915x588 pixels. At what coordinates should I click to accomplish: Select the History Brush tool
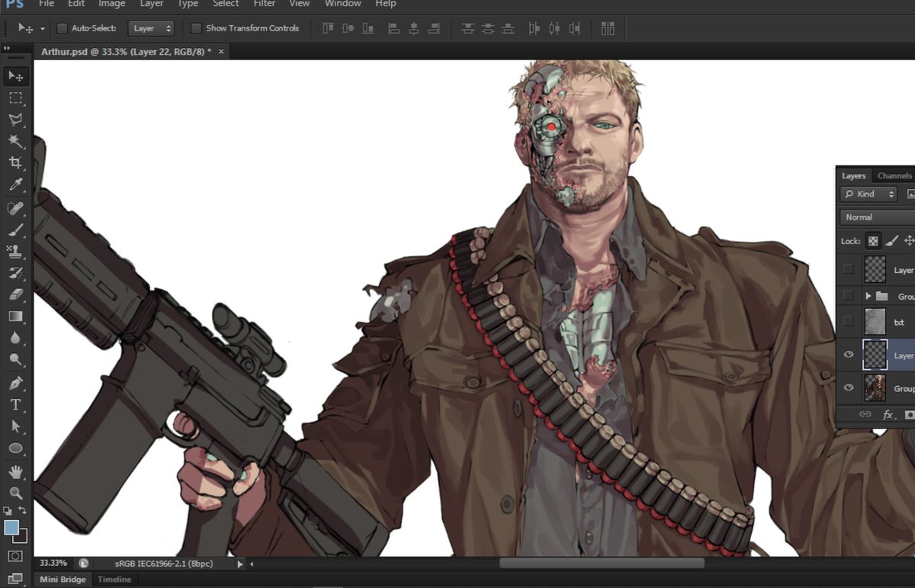click(x=15, y=272)
